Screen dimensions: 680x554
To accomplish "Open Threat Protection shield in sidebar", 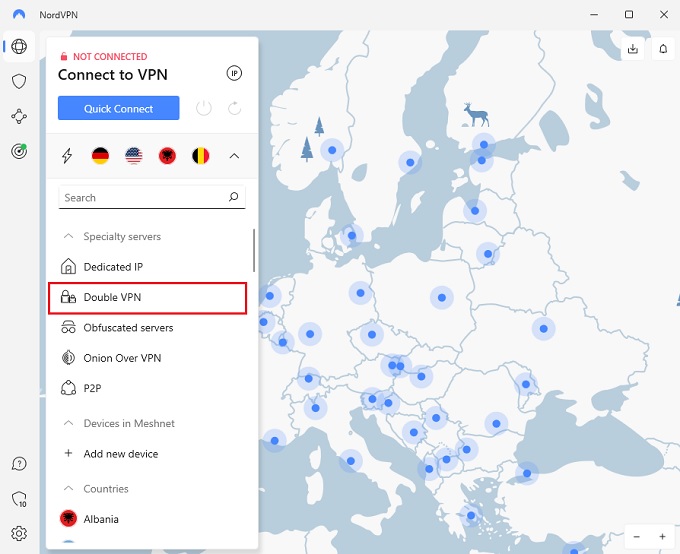I will click(19, 81).
